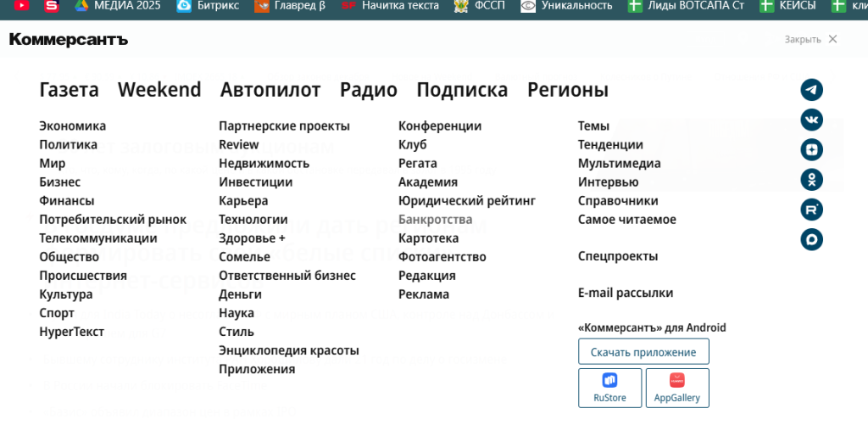Viewport: 868px width, 425px height.
Task: Open the VK social icon
Action: (x=811, y=120)
